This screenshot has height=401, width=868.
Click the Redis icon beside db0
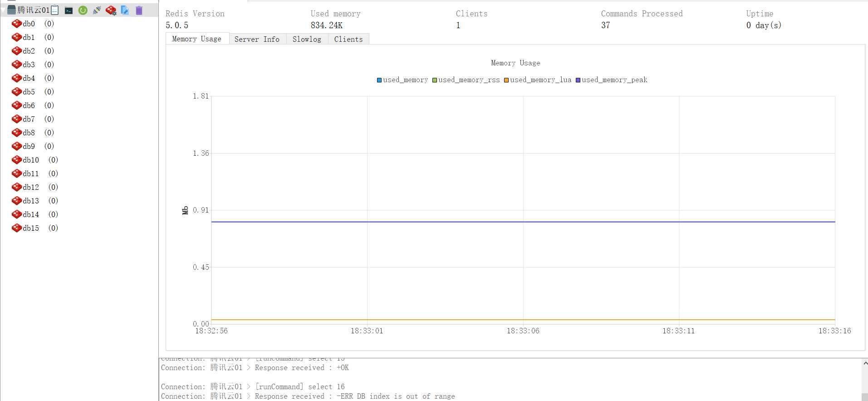tap(16, 24)
